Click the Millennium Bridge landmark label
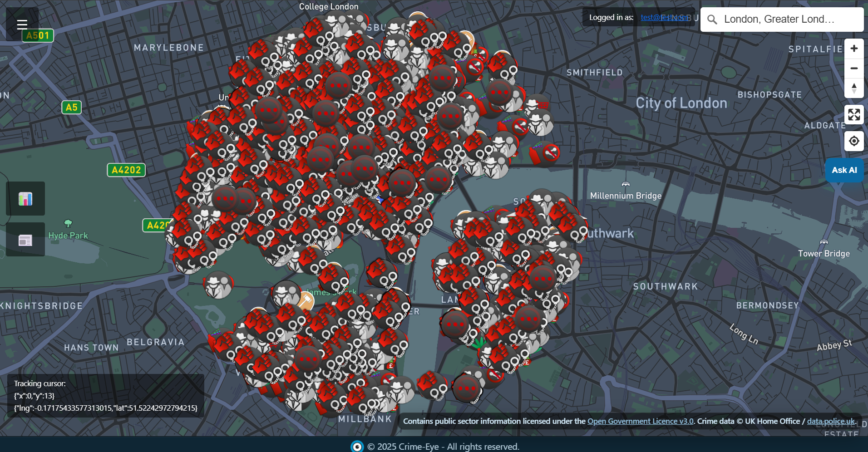 pos(626,196)
